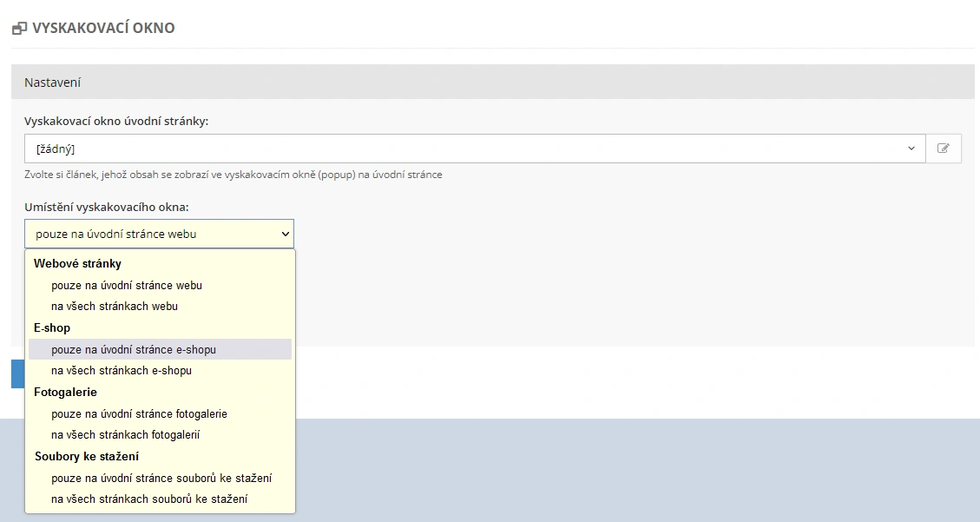Image resolution: width=980 pixels, height=522 pixels.
Task: Click the chevron arrow of [žádný] dropdown
Action: pyautogui.click(x=911, y=149)
